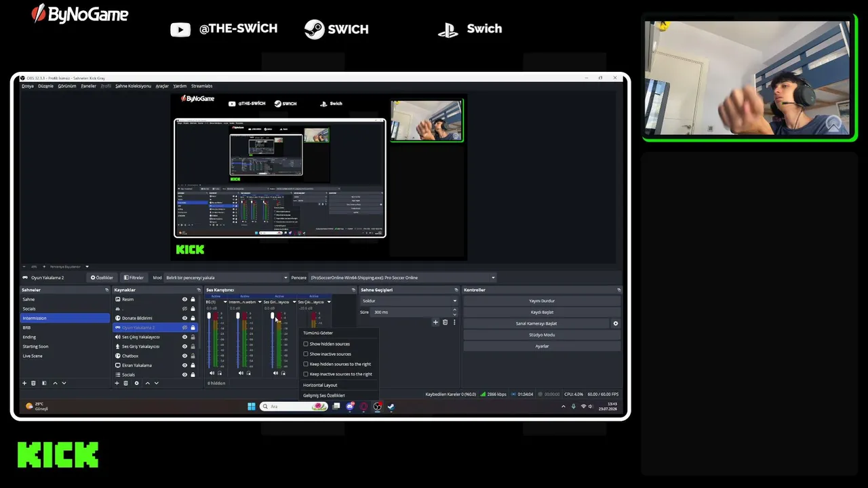Move source up with the Kaynaklar up arrow
Screen dimensions: 868x488
tap(147, 383)
